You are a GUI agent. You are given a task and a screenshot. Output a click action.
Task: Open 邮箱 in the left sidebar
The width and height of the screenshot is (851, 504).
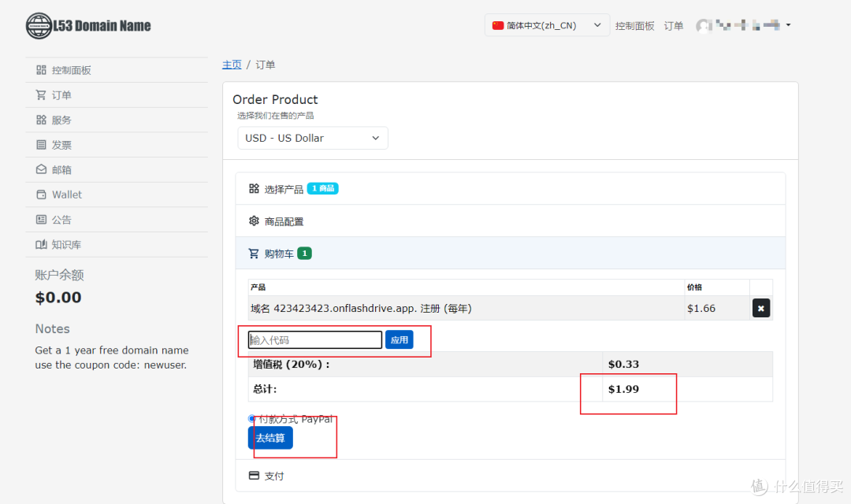click(x=116, y=170)
